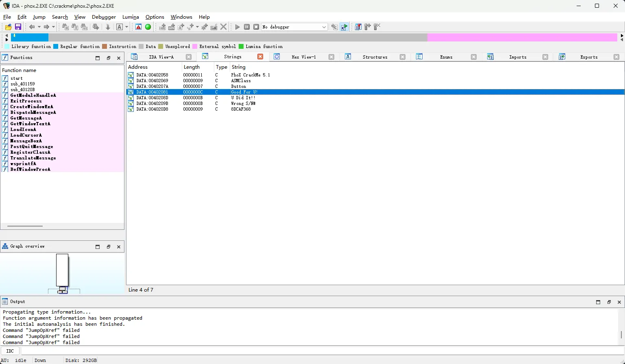
Task: Open the Jump menu
Action: 39,17
